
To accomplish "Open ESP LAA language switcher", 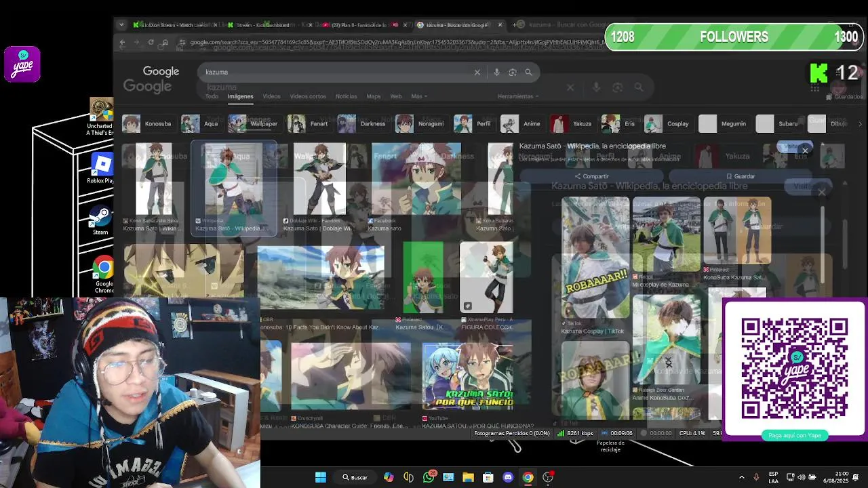I will (x=774, y=477).
